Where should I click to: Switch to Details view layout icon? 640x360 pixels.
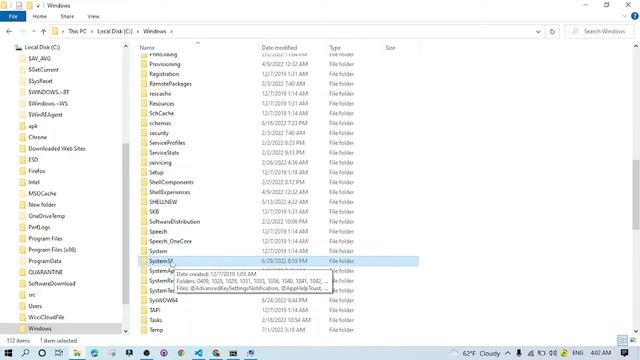pos(622,340)
